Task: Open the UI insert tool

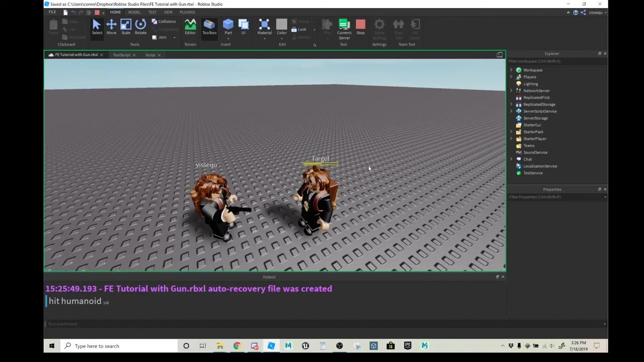Action: point(244,27)
